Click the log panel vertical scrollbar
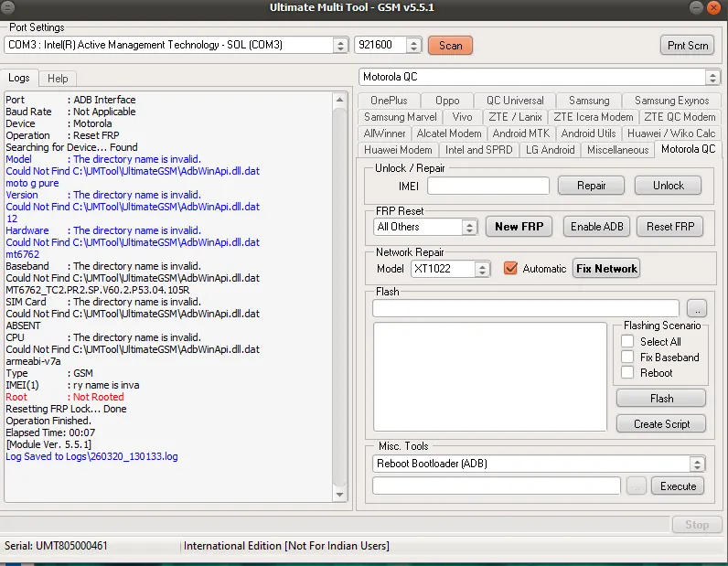Image resolution: width=728 pixels, height=566 pixels. [x=340, y=293]
